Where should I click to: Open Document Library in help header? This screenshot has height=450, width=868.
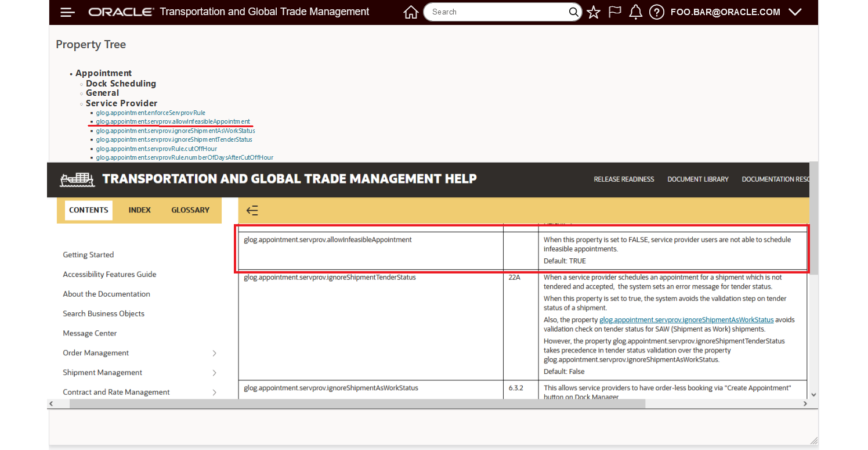[698, 179]
